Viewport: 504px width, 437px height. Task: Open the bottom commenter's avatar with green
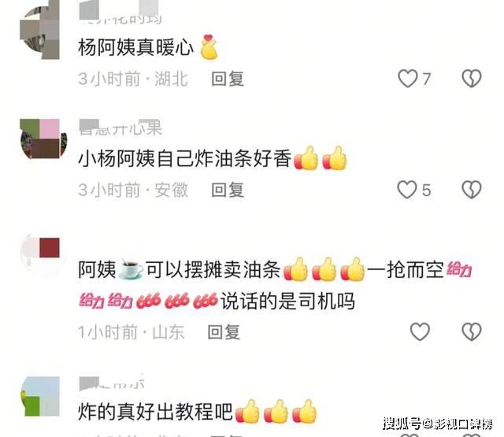(40, 397)
